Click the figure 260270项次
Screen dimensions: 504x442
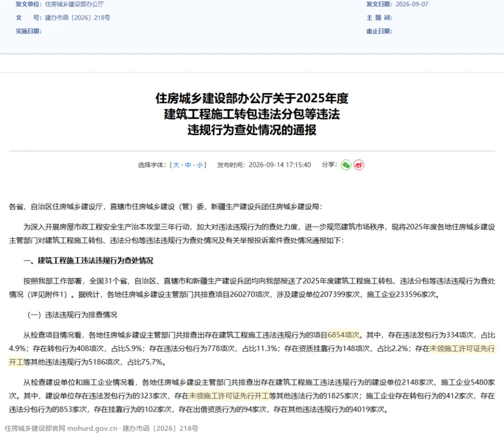[x=250, y=295]
